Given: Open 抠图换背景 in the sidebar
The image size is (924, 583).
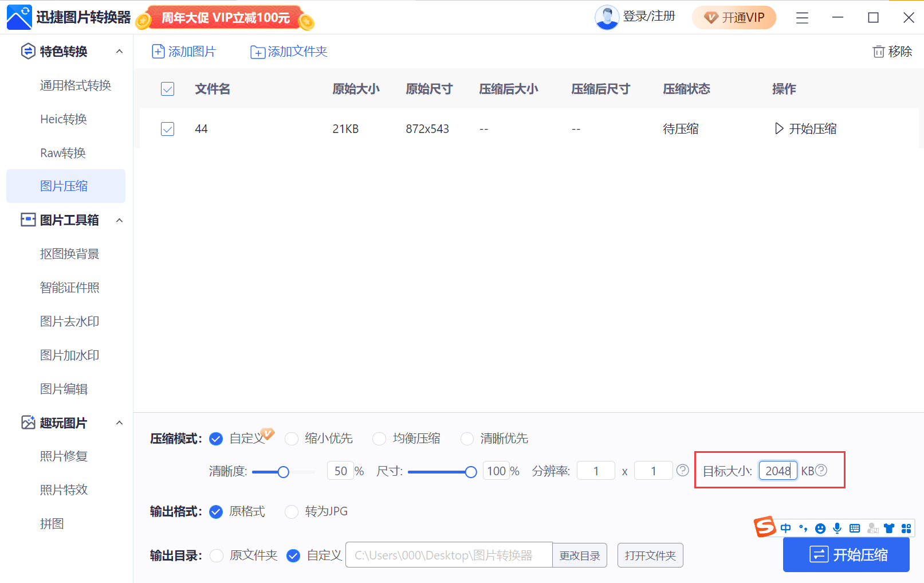Looking at the screenshot, I should [x=69, y=254].
